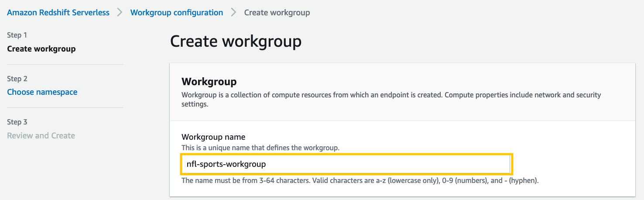Click the workgroup compute resources description

(x=391, y=100)
